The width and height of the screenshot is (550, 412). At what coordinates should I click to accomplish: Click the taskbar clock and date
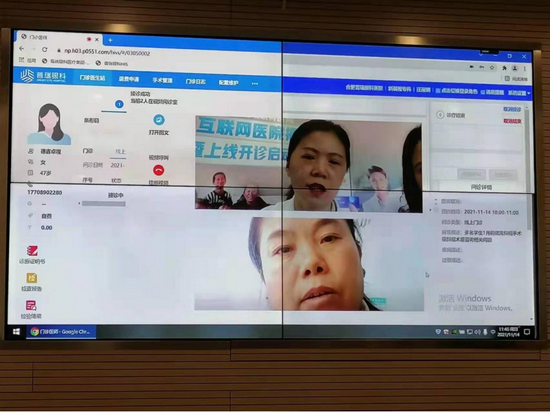[x=509, y=332]
